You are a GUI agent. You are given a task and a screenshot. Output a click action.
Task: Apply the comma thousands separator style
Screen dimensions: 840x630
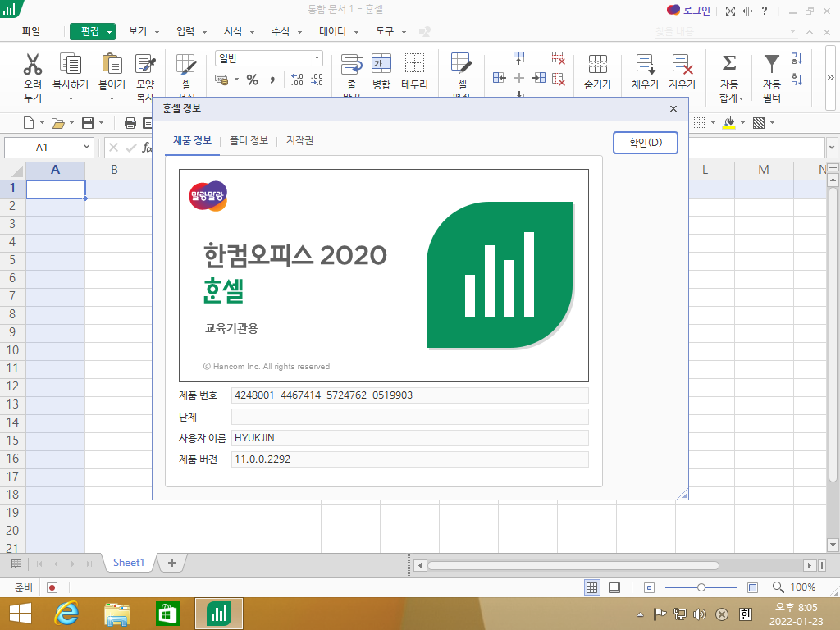click(x=272, y=80)
